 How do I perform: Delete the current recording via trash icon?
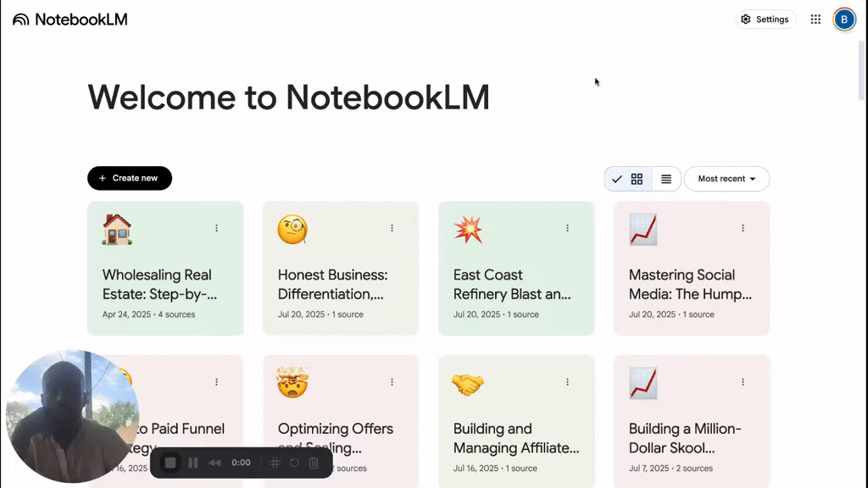(x=314, y=463)
